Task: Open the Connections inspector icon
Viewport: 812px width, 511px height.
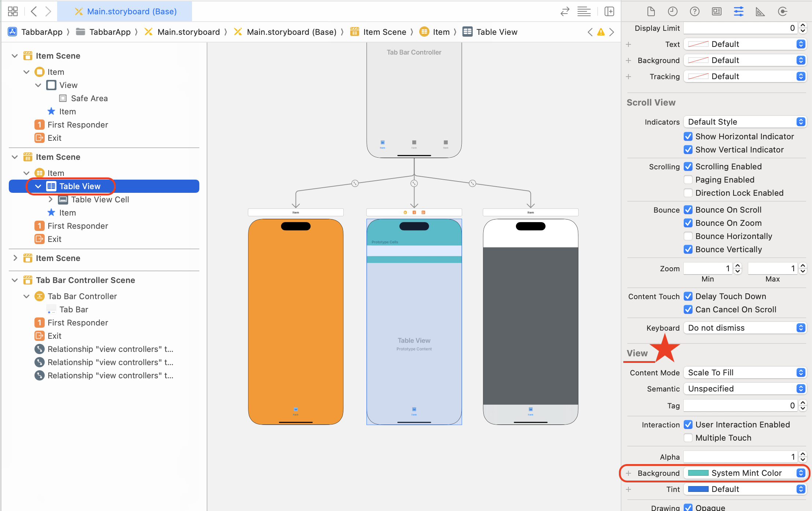Action: pyautogui.click(x=782, y=11)
